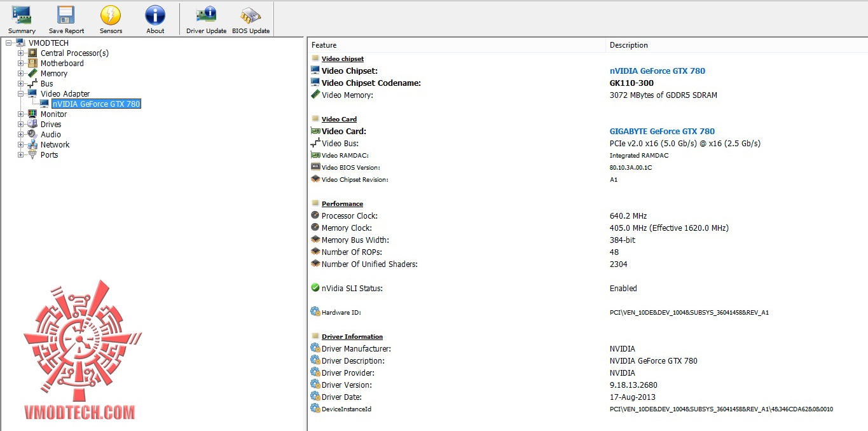Click the Driver Date 17-Aug-2013 value
The image size is (868, 431).
(633, 397)
